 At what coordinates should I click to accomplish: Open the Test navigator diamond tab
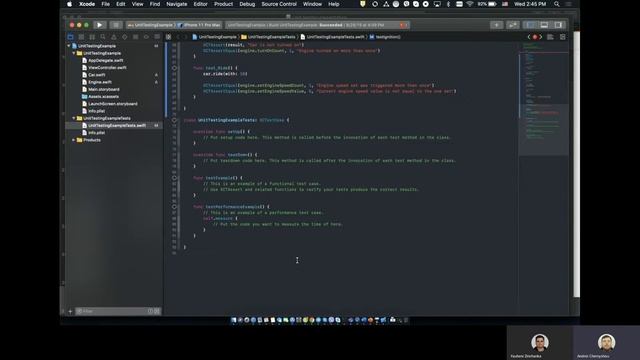[124, 37]
